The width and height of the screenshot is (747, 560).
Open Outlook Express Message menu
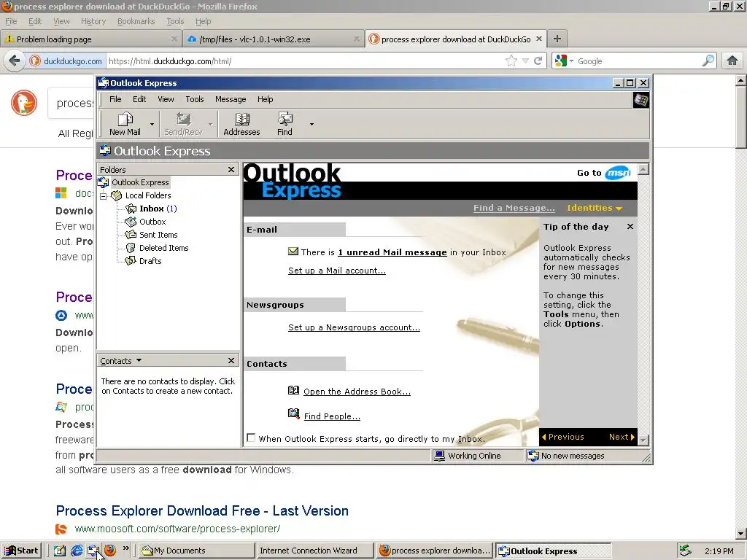click(231, 99)
